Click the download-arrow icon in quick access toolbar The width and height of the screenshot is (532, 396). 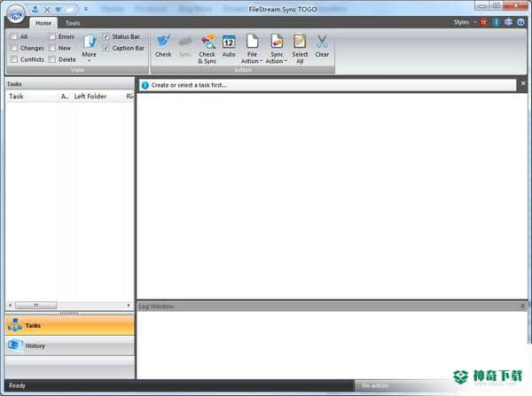[x=35, y=9]
